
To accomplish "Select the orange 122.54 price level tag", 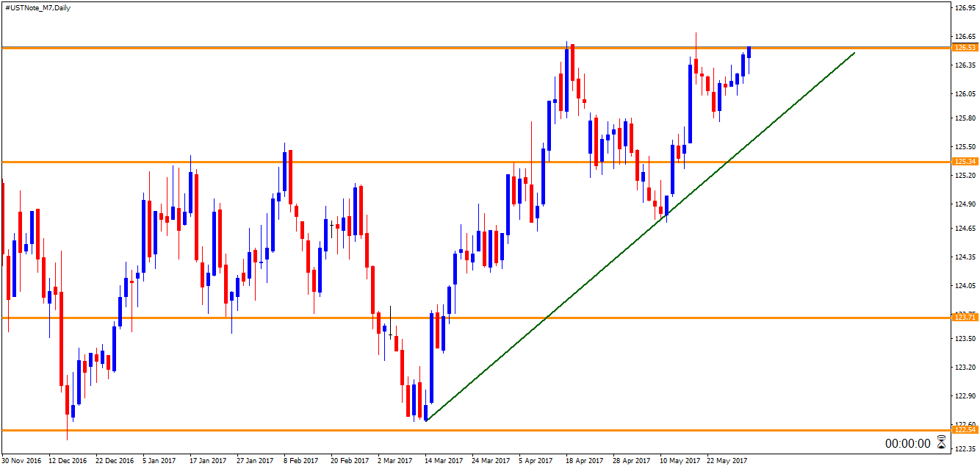I will pyautogui.click(x=964, y=429).
